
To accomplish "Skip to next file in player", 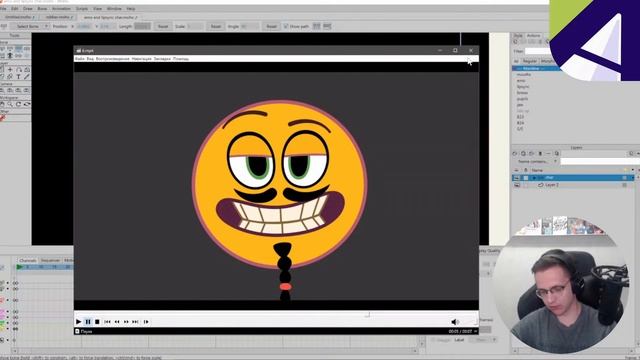I will click(135, 322).
